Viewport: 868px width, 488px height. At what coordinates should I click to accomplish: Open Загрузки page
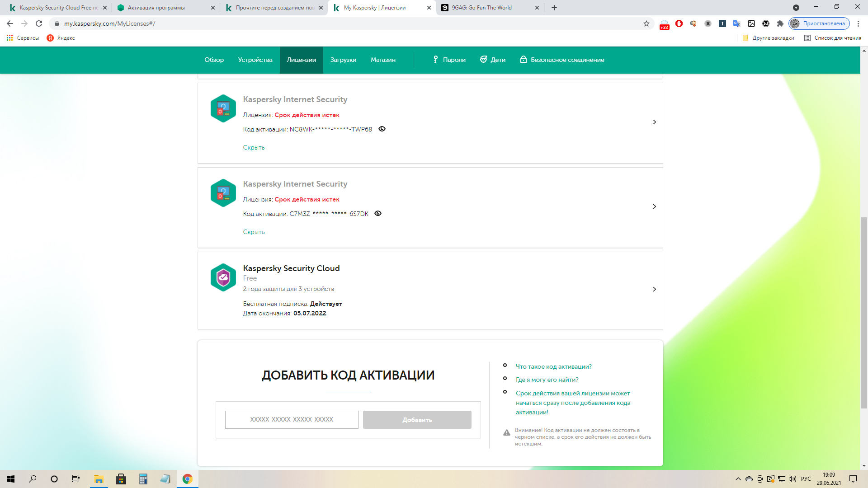pyautogui.click(x=343, y=60)
